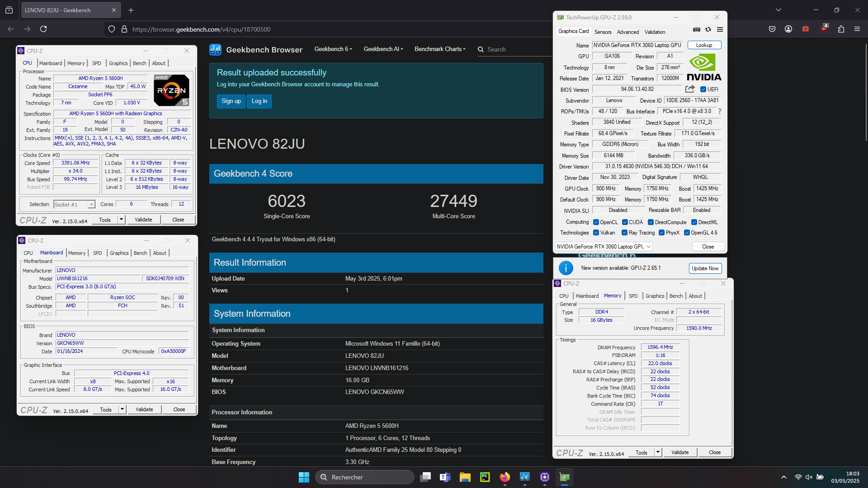This screenshot has width=868, height=488.
Task: Show hidden system tray icons
Action: click(784, 477)
